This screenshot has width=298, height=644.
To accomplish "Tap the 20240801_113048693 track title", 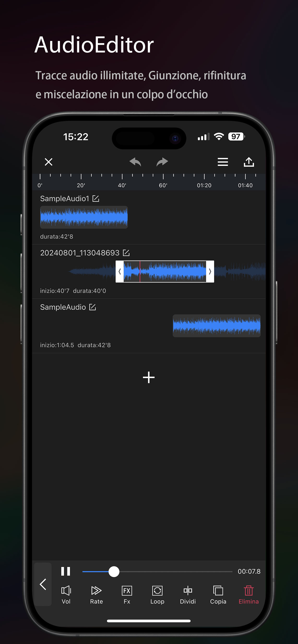I will (x=80, y=253).
